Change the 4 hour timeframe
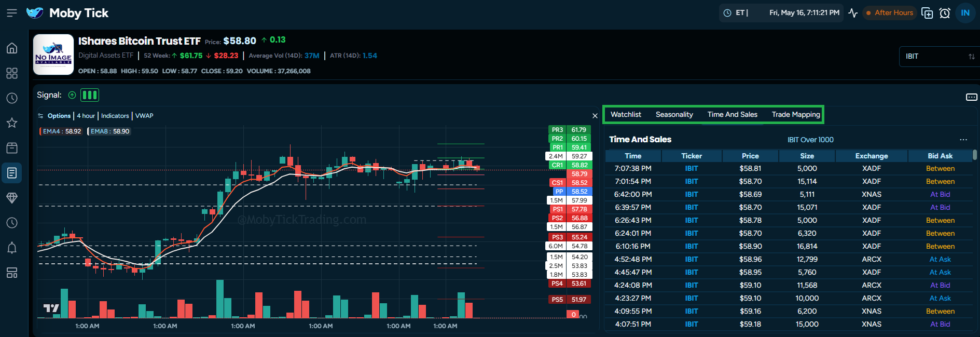Screen dimensions: 980x337 tap(86, 116)
